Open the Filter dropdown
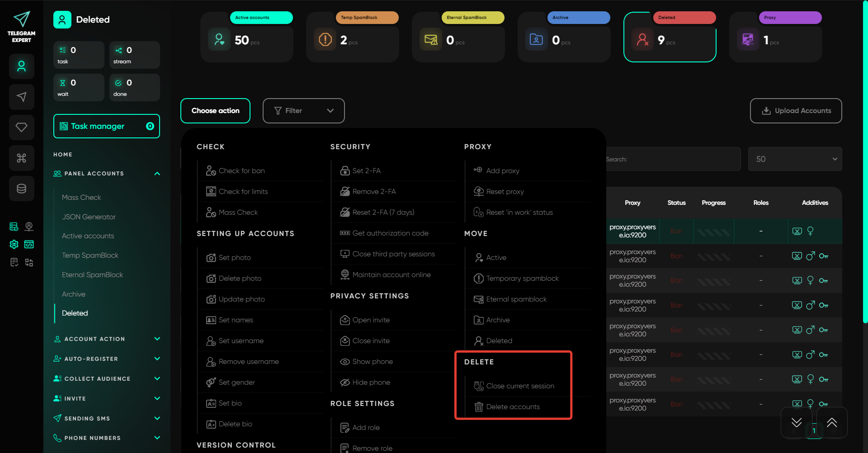Screen dimensions: 868x453 click(303, 111)
